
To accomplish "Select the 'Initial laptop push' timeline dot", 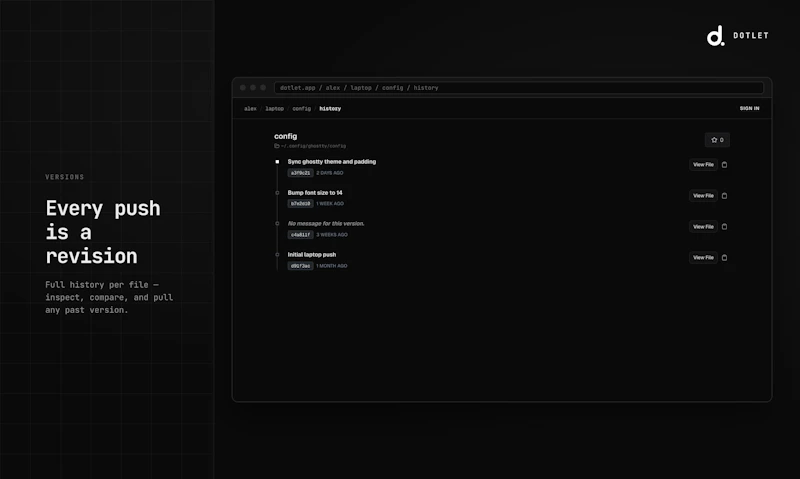I will tap(277, 255).
